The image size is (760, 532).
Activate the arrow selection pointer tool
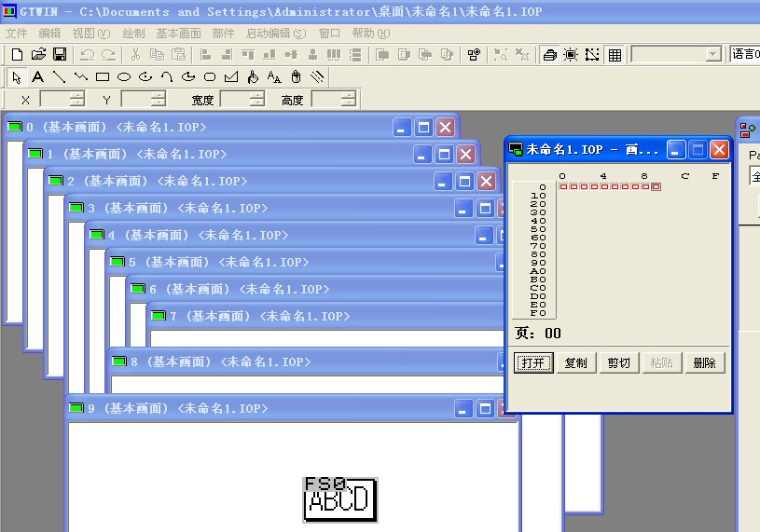[x=17, y=77]
